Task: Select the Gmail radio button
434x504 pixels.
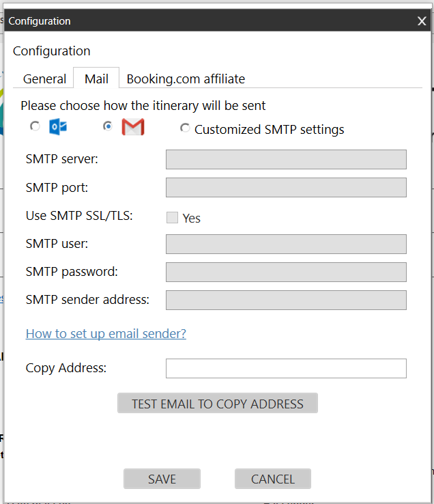Action: click(x=107, y=126)
